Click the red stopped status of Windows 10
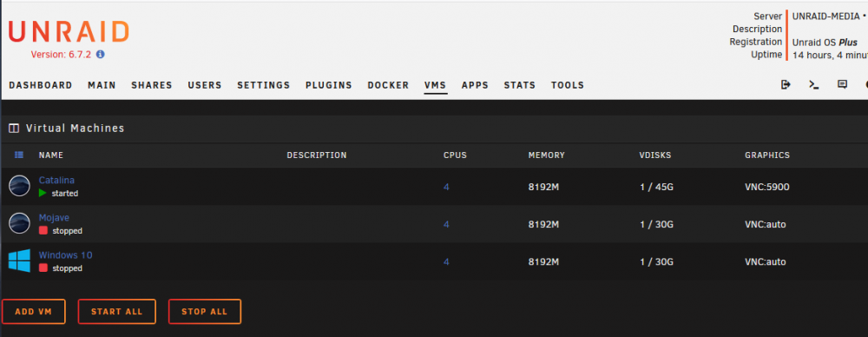The height and width of the screenshot is (337, 868). (61, 268)
